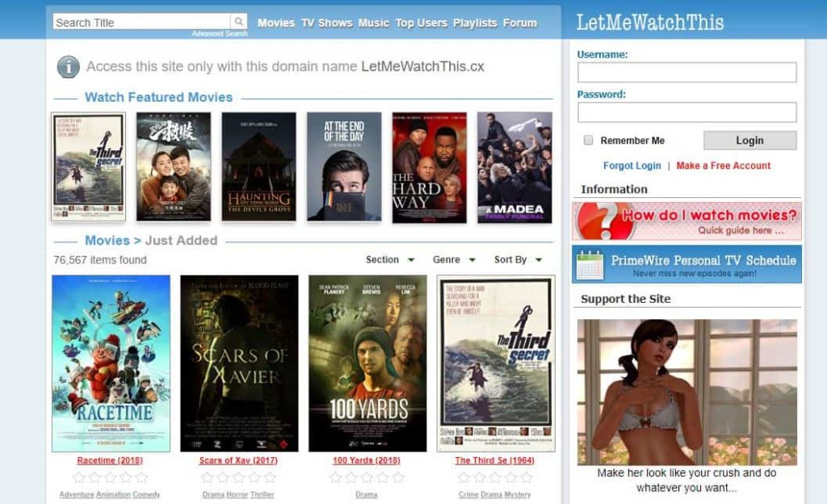The height and width of the screenshot is (504, 827).
Task: Expand the Section dropdown
Action: pos(390,259)
